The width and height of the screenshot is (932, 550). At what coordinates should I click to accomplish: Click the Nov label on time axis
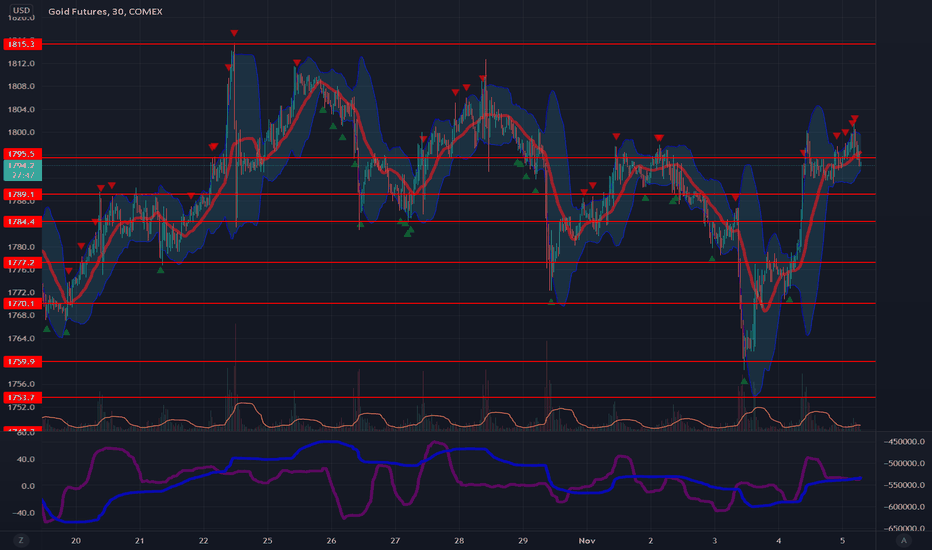[587, 540]
